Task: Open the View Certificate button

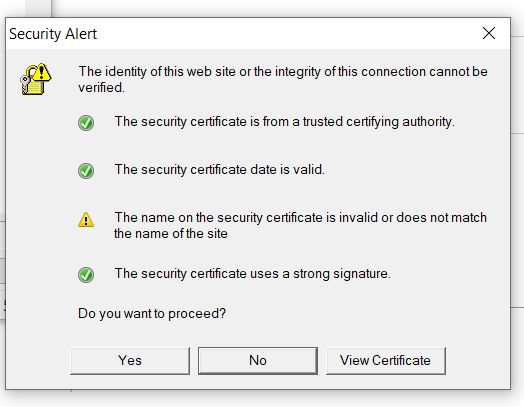Action: click(x=386, y=361)
